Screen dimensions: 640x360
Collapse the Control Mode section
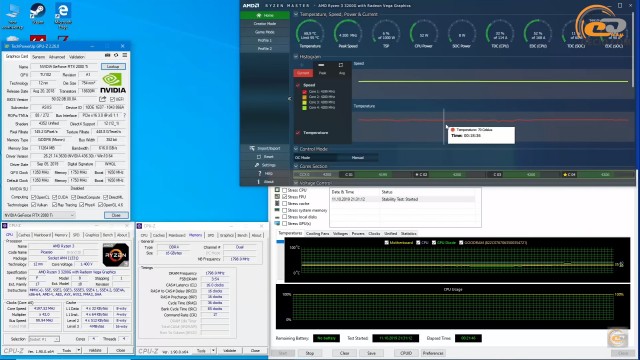tap(296, 149)
